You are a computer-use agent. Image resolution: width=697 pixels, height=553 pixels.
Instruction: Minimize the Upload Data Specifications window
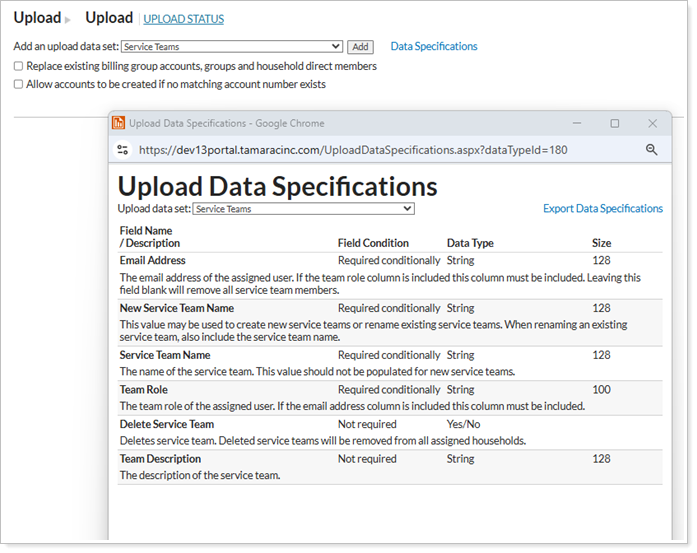(x=577, y=123)
